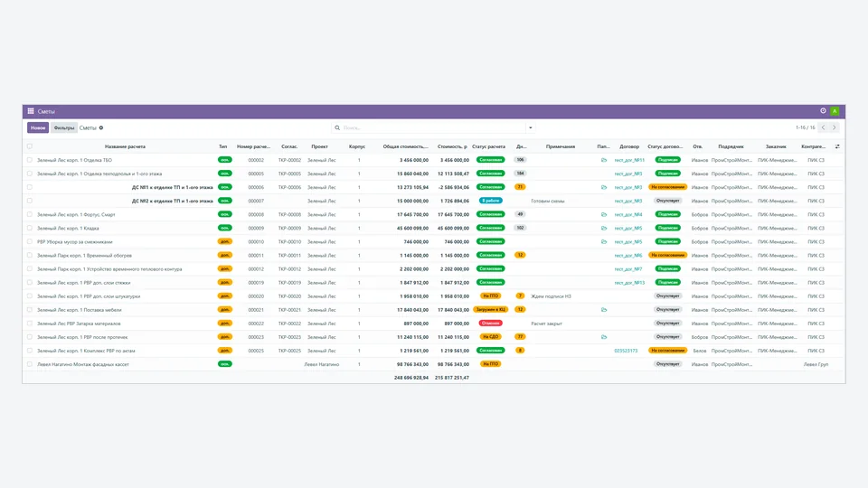Image resolution: width=868 pixels, height=488 pixels.
Task: Open folder icon in row 000002
Action: 604,160
